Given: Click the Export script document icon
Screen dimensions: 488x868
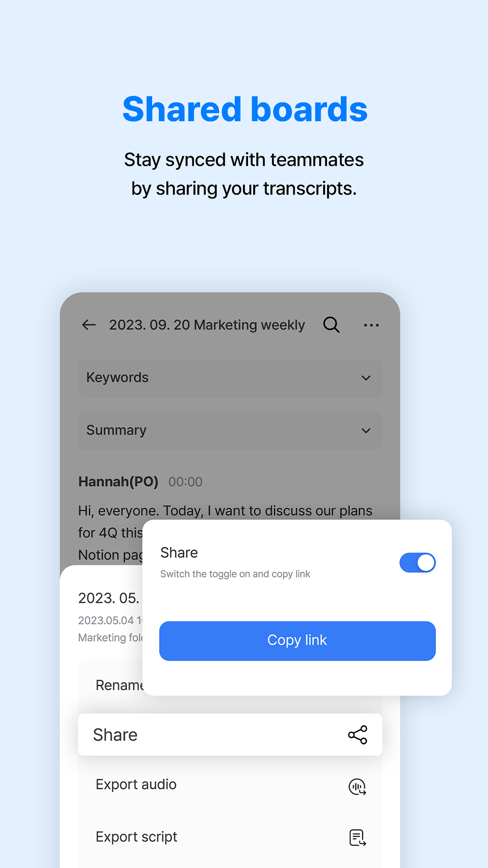Looking at the screenshot, I should [358, 838].
